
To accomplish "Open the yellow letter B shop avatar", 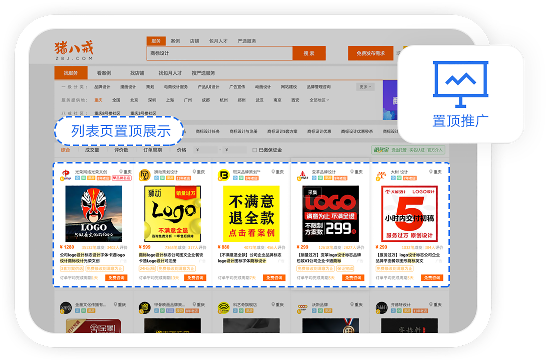I will (223, 175).
